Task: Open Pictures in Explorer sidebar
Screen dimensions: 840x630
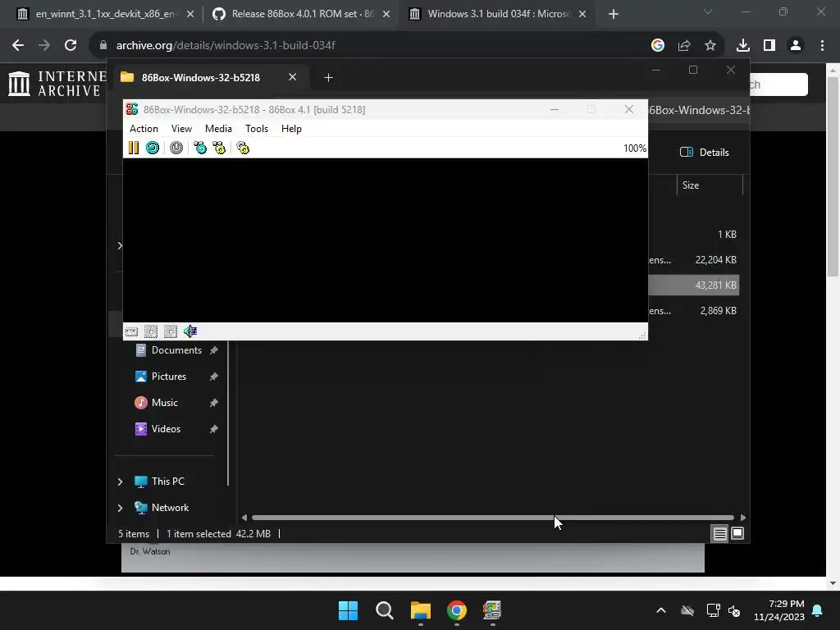Action: (169, 377)
